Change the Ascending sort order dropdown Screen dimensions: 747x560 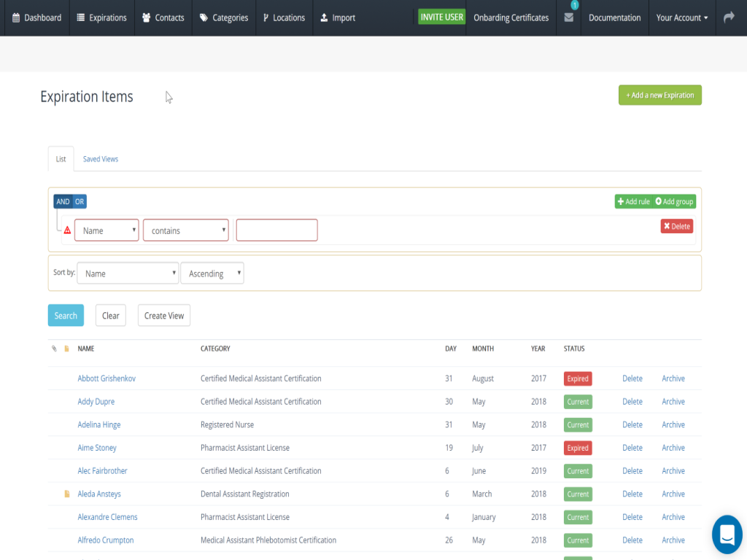(212, 273)
